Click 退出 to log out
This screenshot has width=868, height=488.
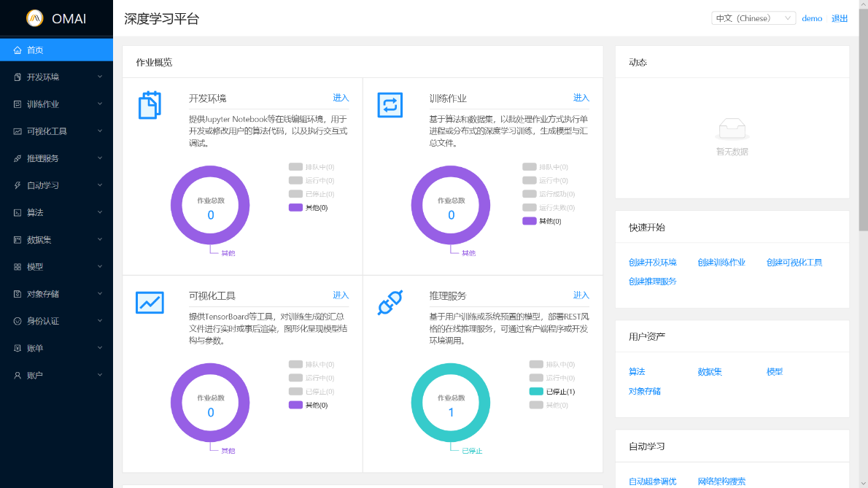click(840, 18)
